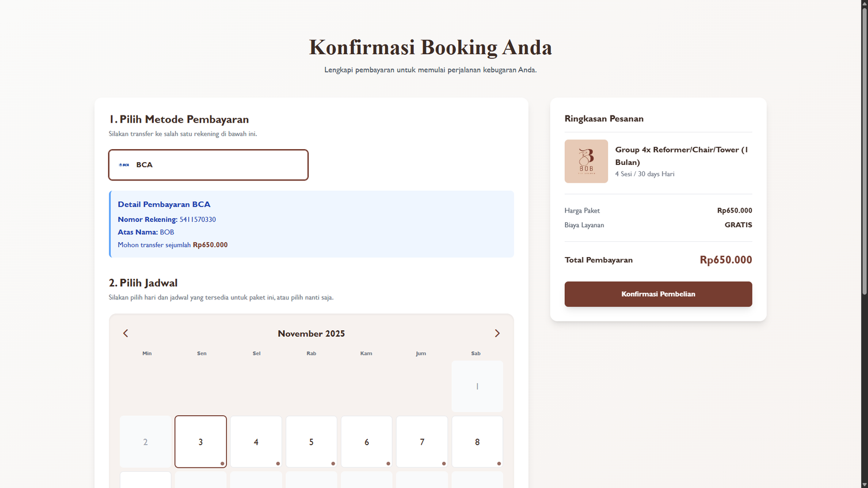Click the GRATIS service fee value
This screenshot has width=868, height=488.
point(738,224)
